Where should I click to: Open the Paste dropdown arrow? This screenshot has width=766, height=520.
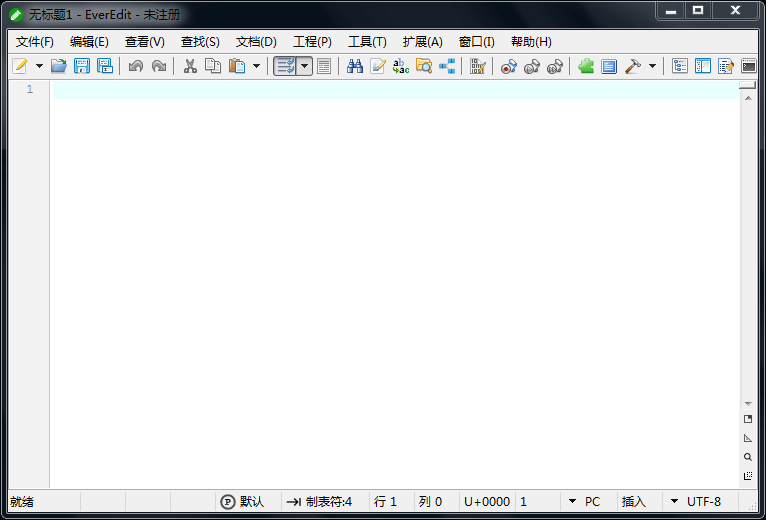[256, 66]
